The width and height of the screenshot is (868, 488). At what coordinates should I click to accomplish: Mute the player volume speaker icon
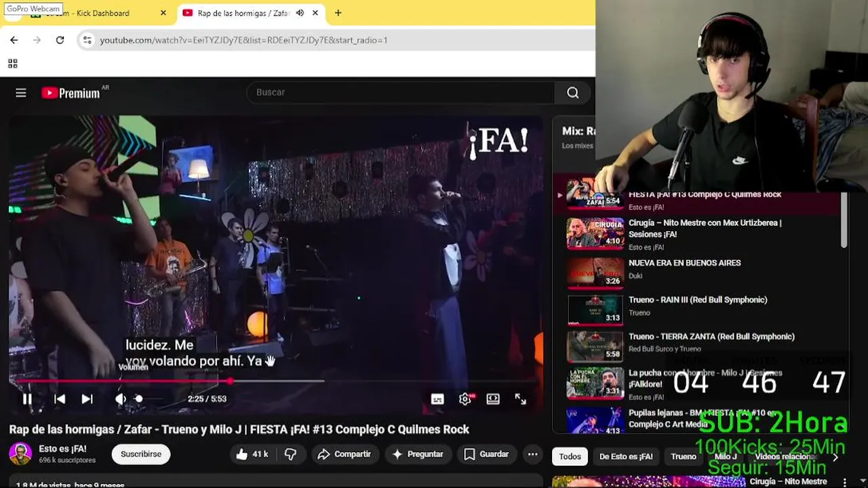coord(120,399)
